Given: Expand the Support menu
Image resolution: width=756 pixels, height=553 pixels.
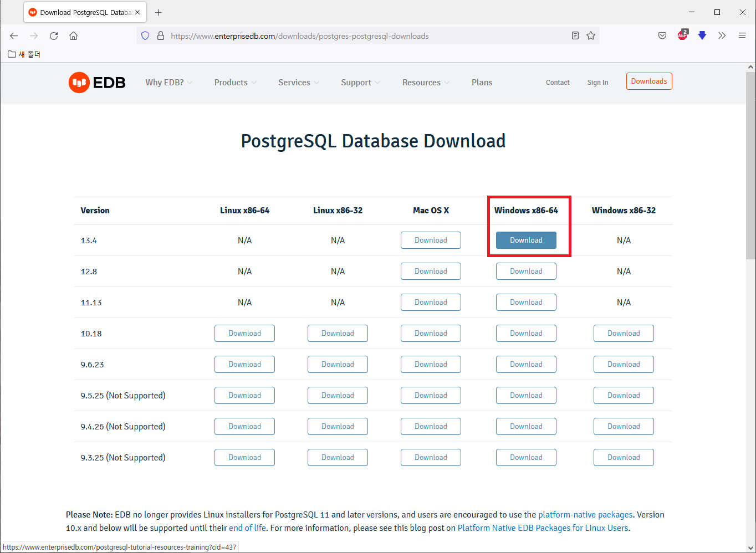Looking at the screenshot, I should click(361, 83).
